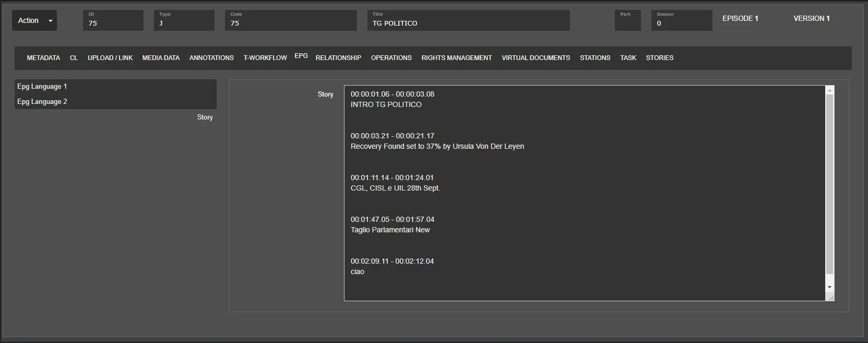This screenshot has height=343, width=868.
Task: Go to the UPLOAD / LINK tab
Action: [x=110, y=58]
